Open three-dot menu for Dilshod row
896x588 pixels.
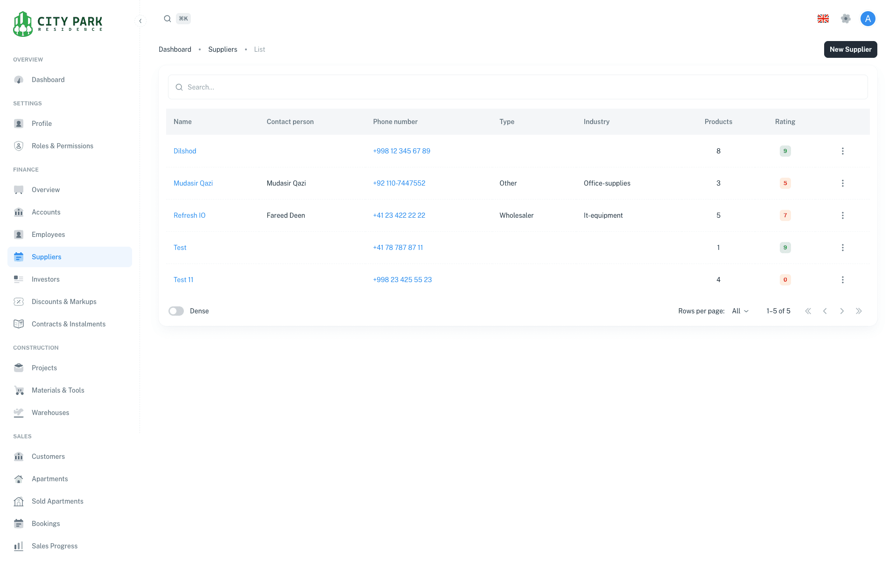click(x=842, y=151)
